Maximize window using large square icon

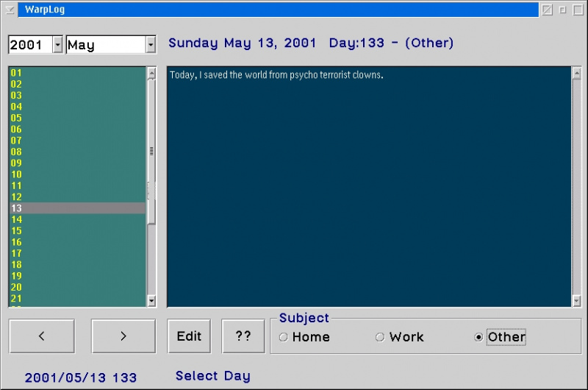[578, 10]
